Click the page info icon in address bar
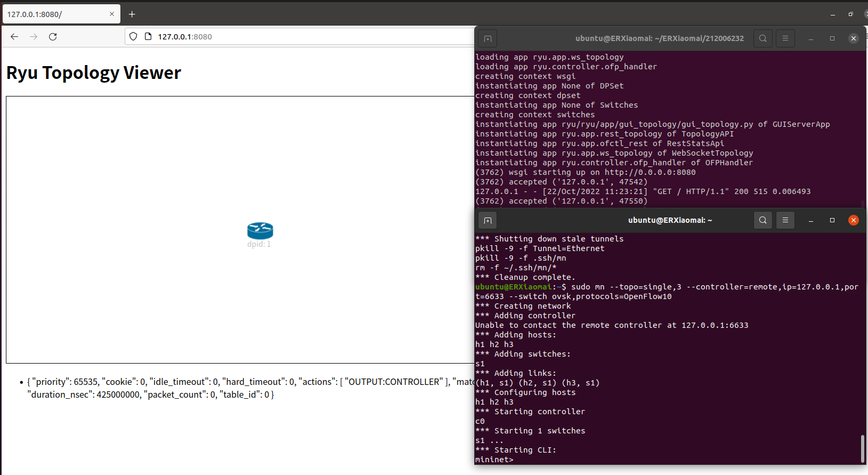This screenshot has width=868, height=475. 148,36
